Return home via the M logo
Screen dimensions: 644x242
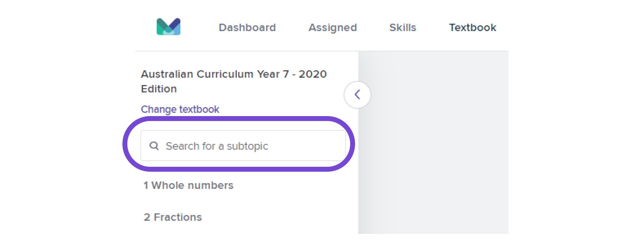pos(169,27)
